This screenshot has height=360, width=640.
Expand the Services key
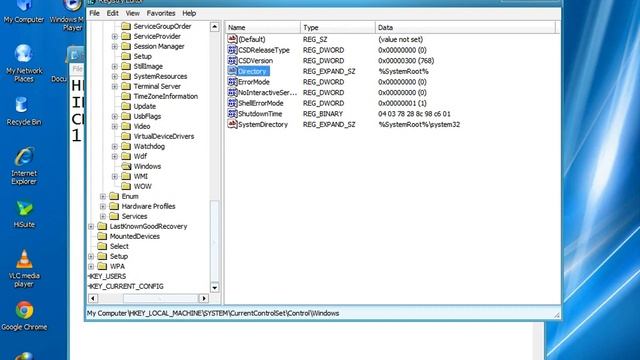click(x=103, y=217)
